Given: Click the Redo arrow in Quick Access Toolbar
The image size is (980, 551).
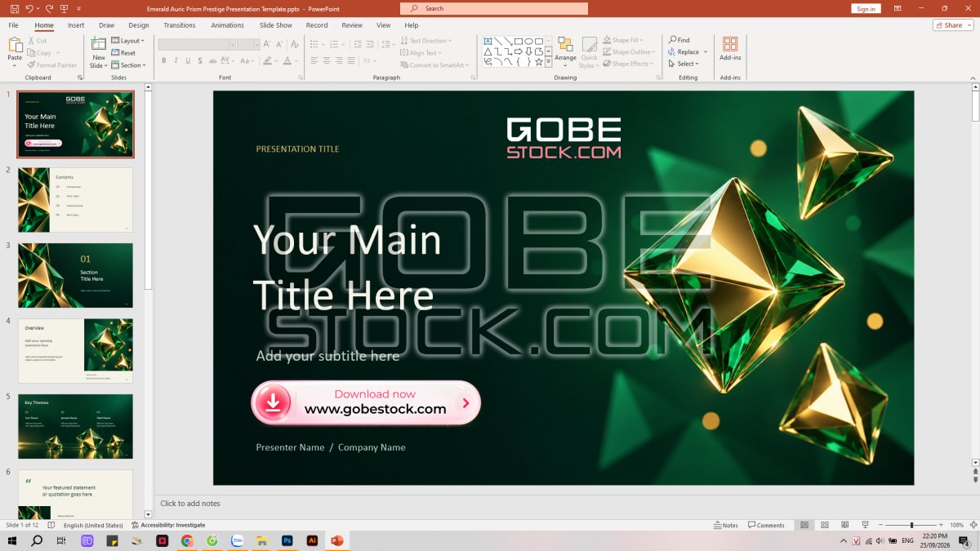Looking at the screenshot, I should point(50,8).
